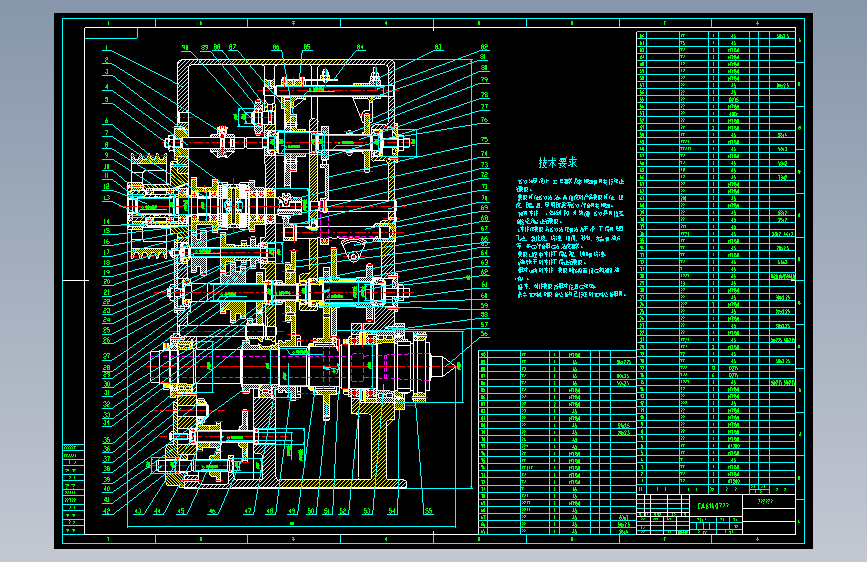867x562 pixels.
Task: Select part balloon number 1 label
Action: click(x=106, y=48)
